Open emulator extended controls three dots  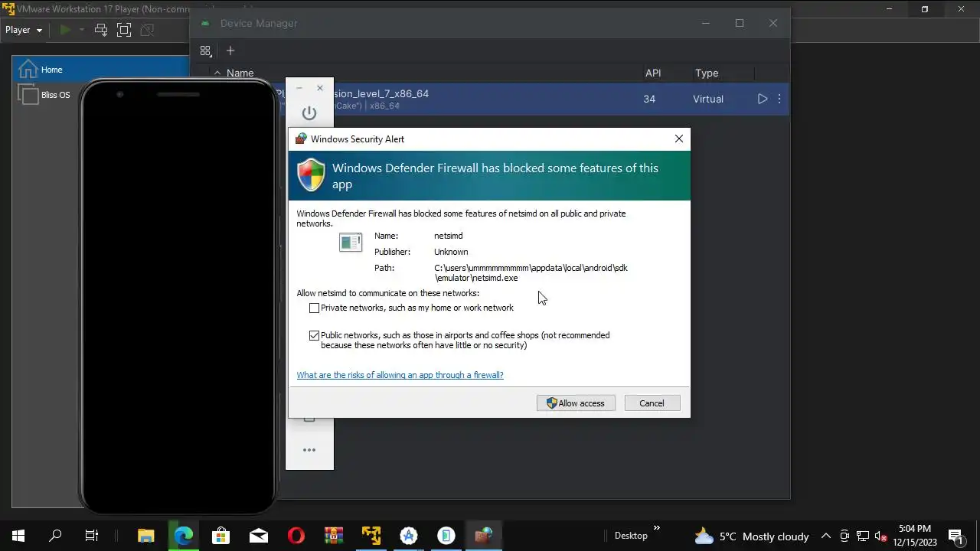pyautogui.click(x=309, y=450)
